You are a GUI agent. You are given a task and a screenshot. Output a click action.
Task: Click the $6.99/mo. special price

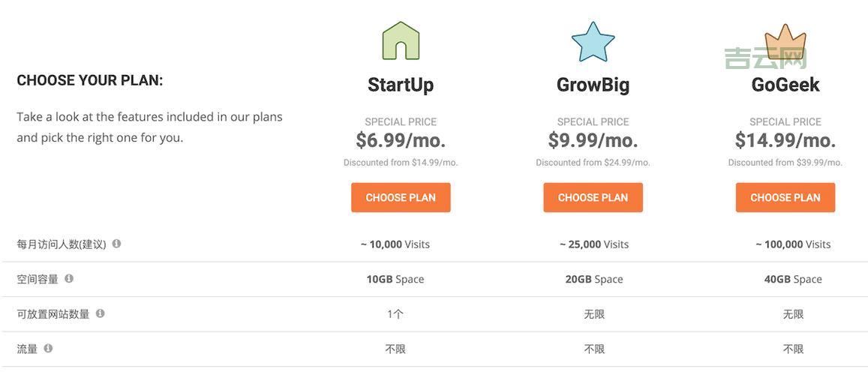(x=401, y=140)
